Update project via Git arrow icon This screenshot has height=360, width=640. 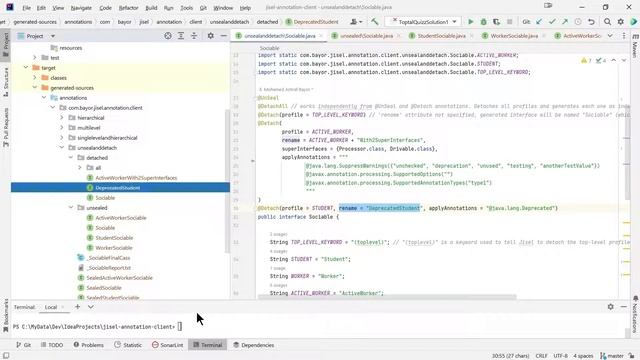tap(539, 22)
